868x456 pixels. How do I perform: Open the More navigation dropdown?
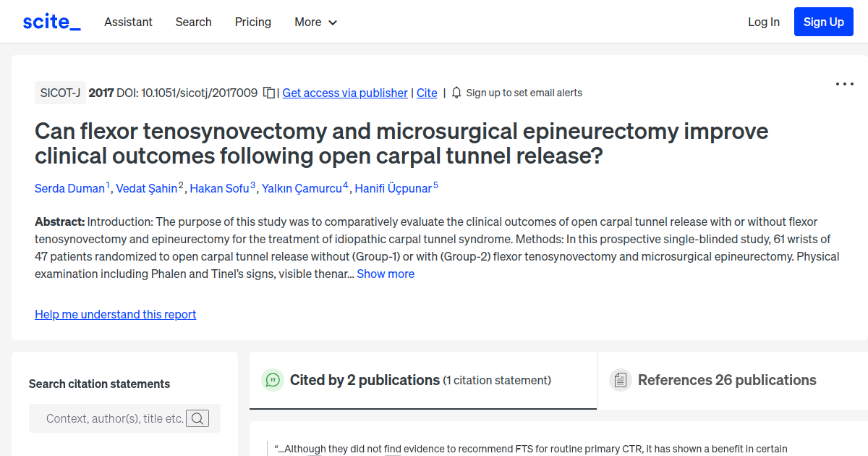pyautogui.click(x=315, y=22)
